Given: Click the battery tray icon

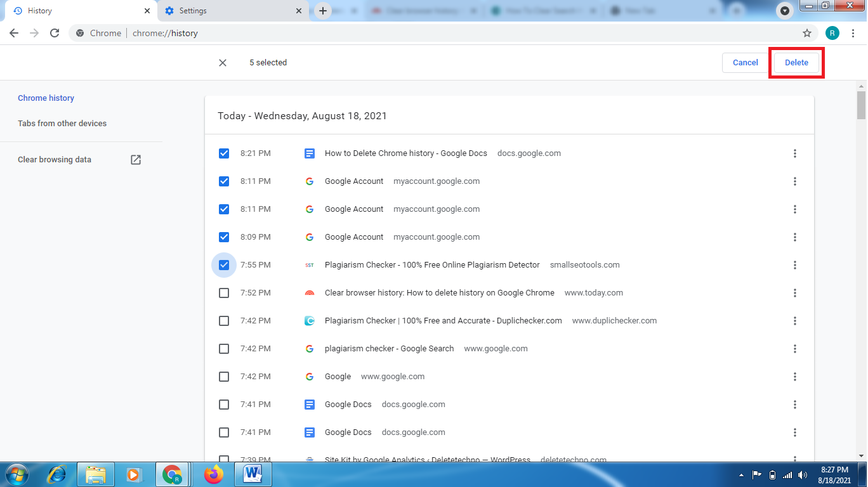Looking at the screenshot, I should pyautogui.click(x=772, y=475).
